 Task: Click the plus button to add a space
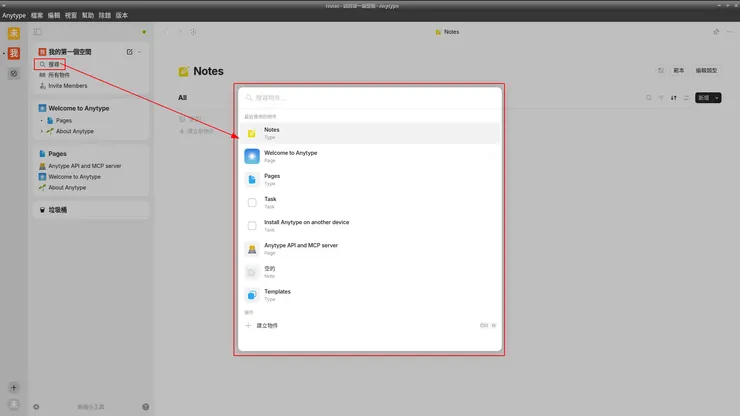(14, 388)
